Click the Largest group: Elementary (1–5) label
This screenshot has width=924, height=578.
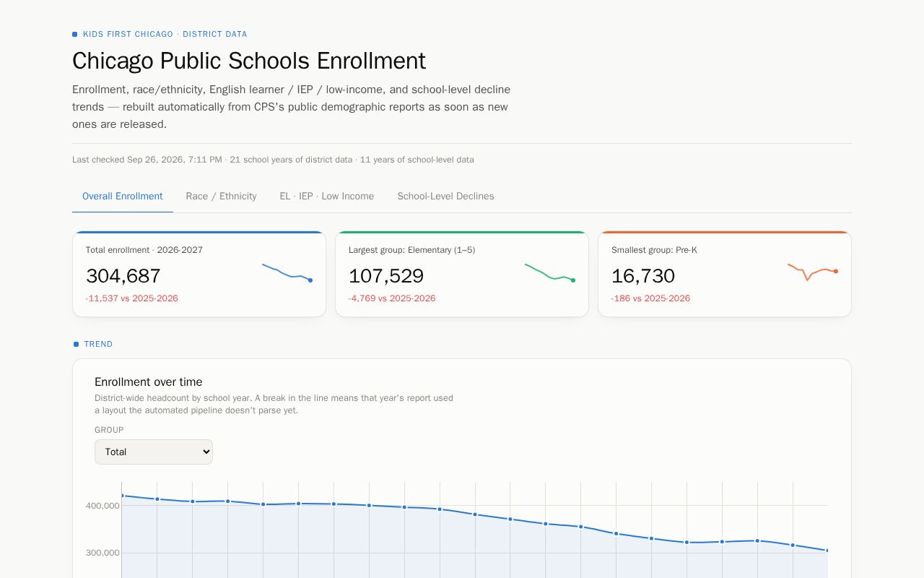pyautogui.click(x=412, y=250)
